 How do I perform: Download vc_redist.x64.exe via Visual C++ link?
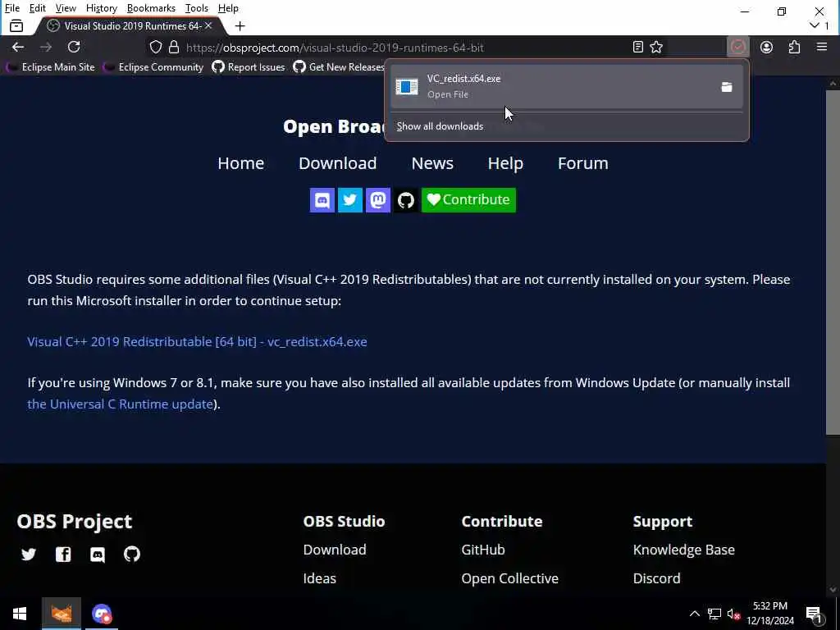(x=197, y=342)
